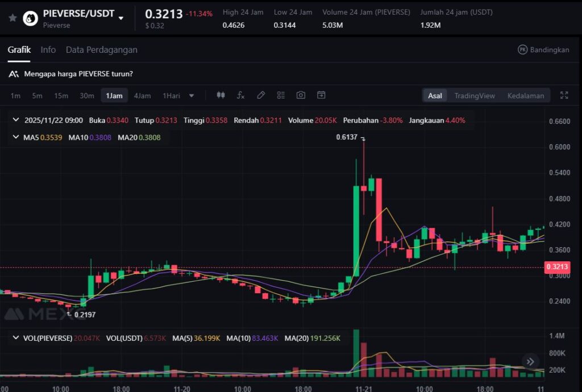Open the candlestick chart type icon
The height and width of the screenshot is (392, 582).
pos(221,95)
